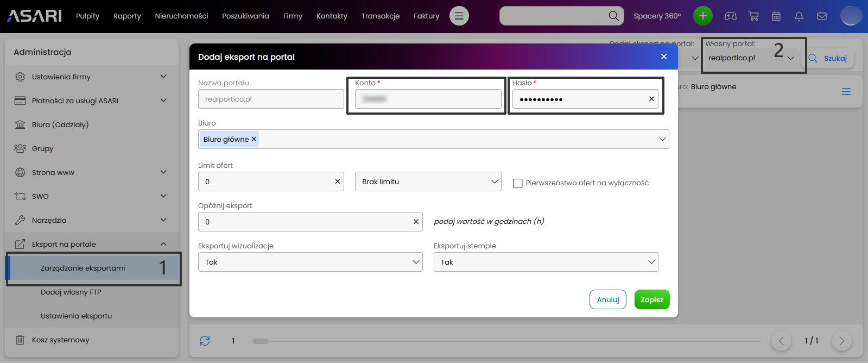Click the green plus add button
The height and width of the screenshot is (363, 868).
(x=702, y=16)
